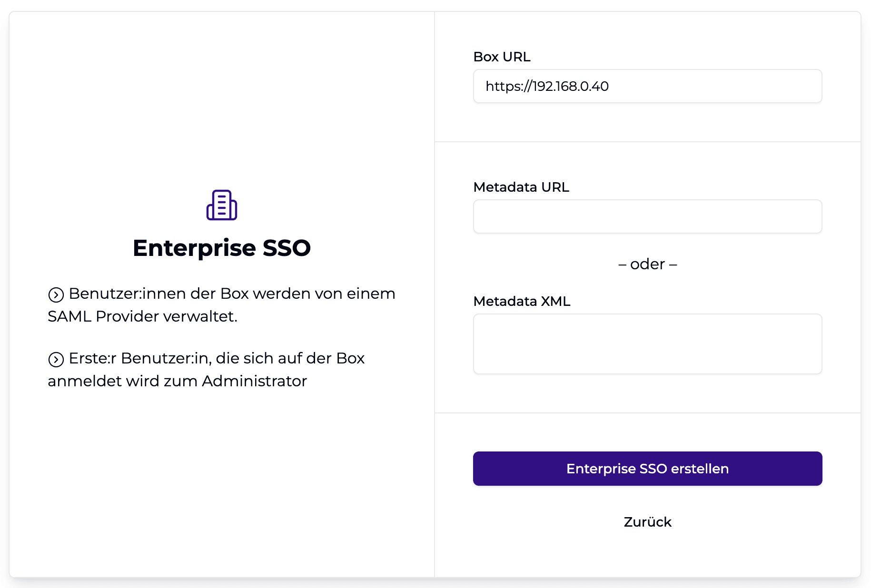Image resolution: width=871 pixels, height=588 pixels.
Task: Click the Metadata URL label
Action: pos(521,187)
